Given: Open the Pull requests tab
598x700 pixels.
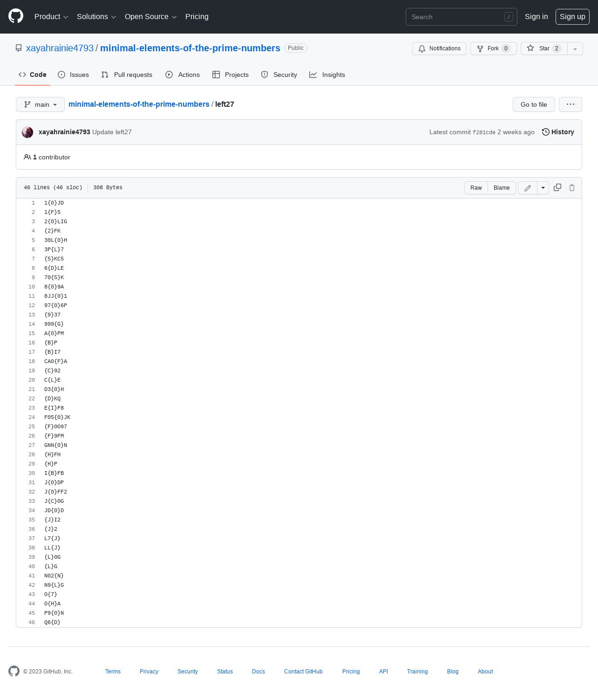Looking at the screenshot, I should click(127, 75).
